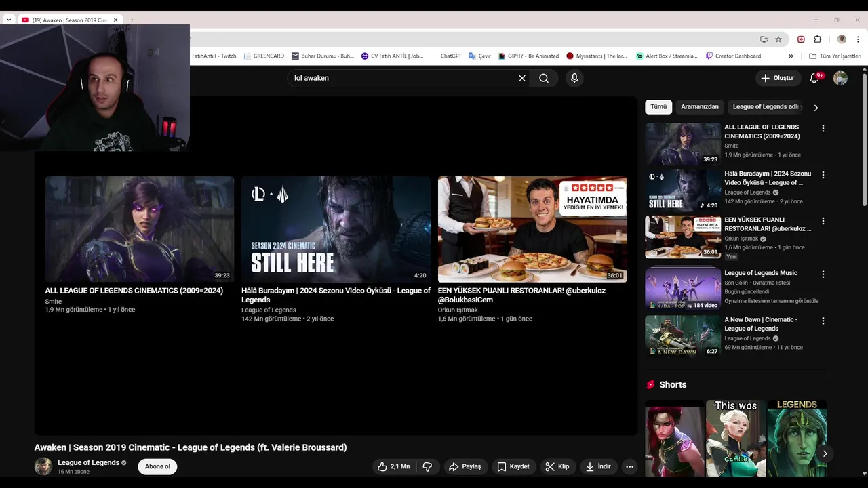Click the Oluştur create button

[778, 78]
